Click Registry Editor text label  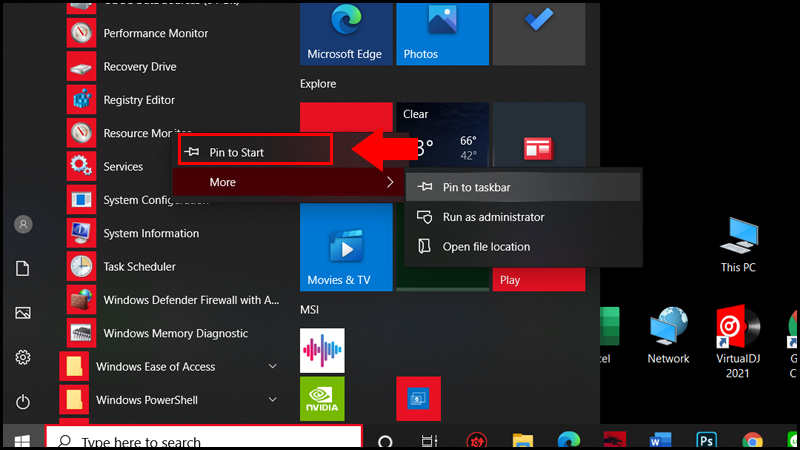coord(139,100)
